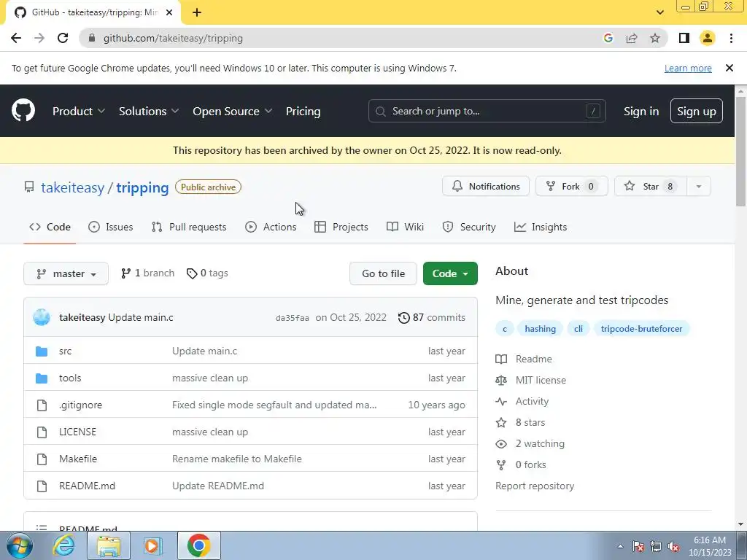Open the takeiteasy owner link
747x560 pixels.
coord(72,187)
